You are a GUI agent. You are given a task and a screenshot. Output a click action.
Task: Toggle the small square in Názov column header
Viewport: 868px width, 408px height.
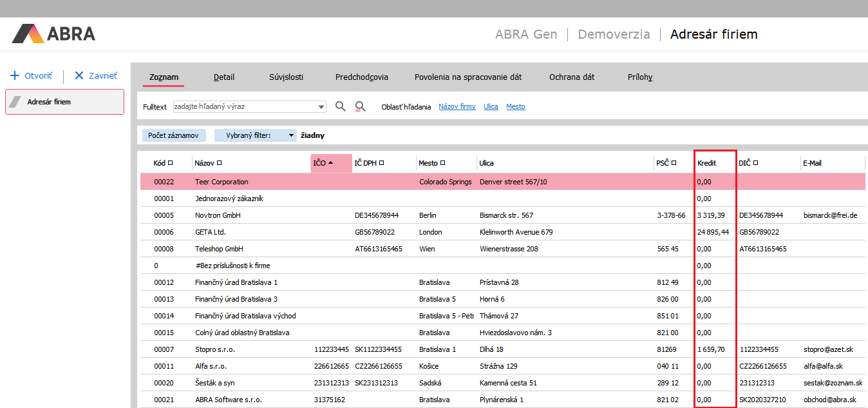click(220, 163)
